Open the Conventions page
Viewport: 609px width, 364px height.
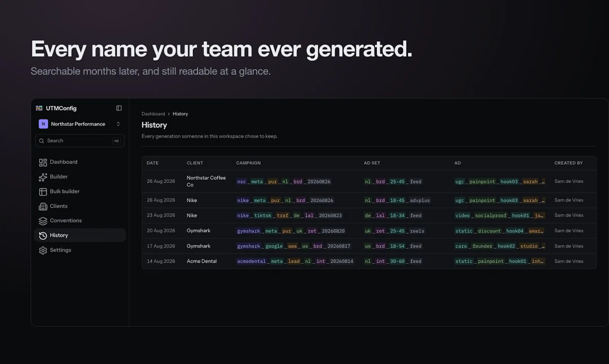tap(80, 221)
